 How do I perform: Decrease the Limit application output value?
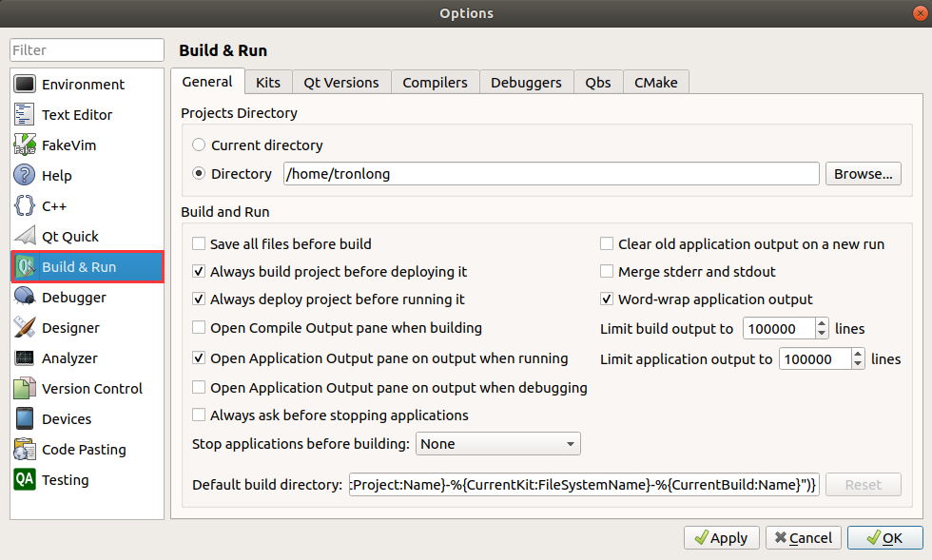(x=858, y=364)
